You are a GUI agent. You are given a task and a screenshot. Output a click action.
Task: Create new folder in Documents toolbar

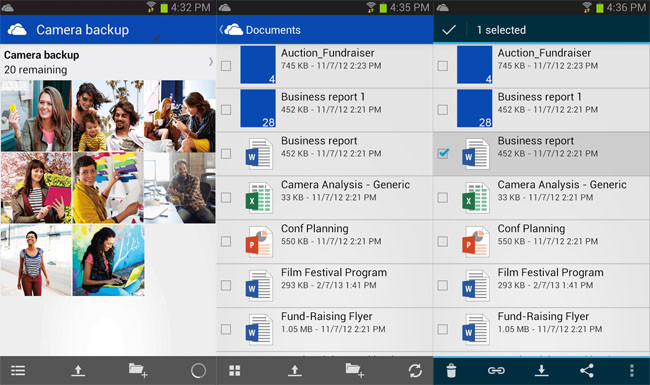[x=355, y=370]
